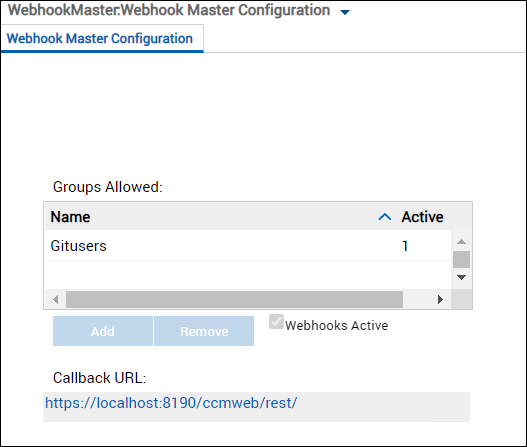The height and width of the screenshot is (447, 527).
Task: Sort groups by the Name column header
Action: coord(70,217)
